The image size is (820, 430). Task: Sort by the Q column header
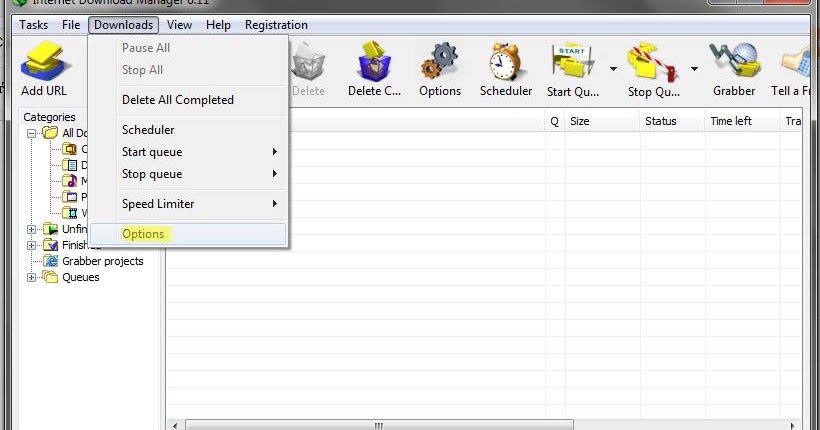(x=554, y=121)
